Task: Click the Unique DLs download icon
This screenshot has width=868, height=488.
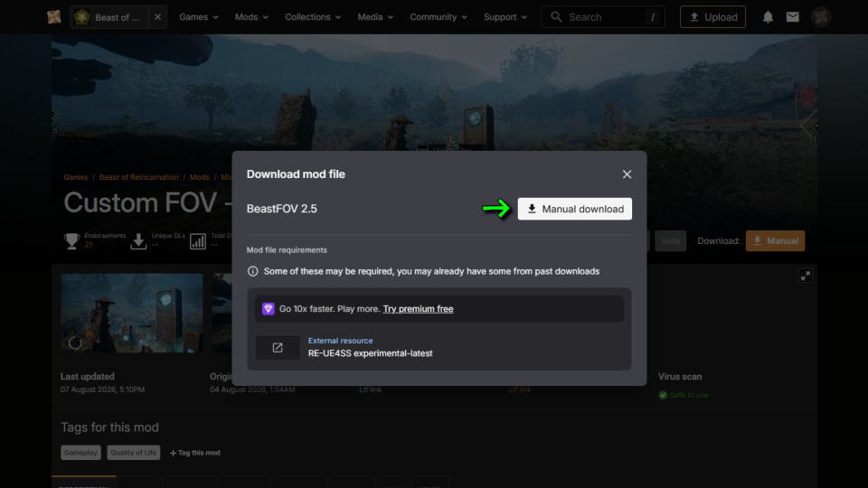Action: pos(138,241)
